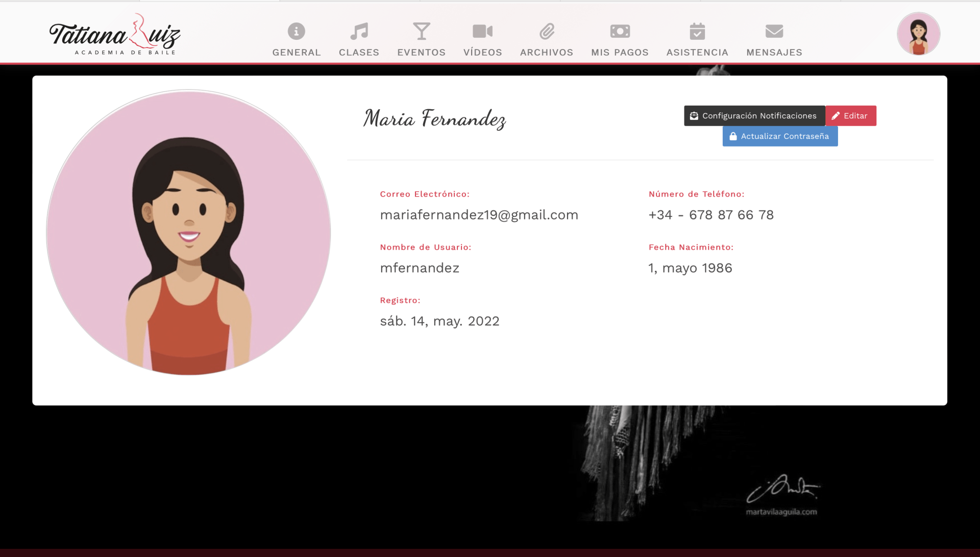The width and height of the screenshot is (980, 557).
Task: Click the Archivos paperclip icon
Action: pos(546,31)
